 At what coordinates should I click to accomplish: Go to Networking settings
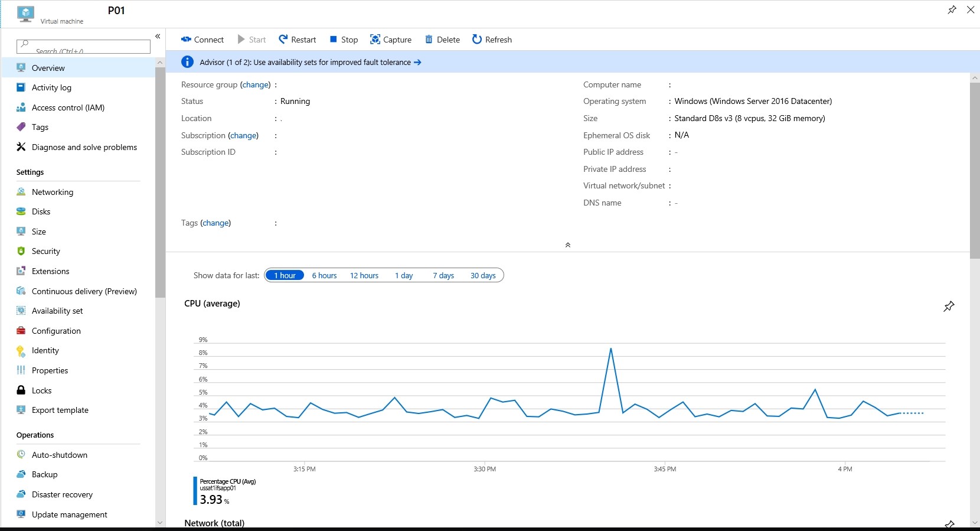(53, 192)
